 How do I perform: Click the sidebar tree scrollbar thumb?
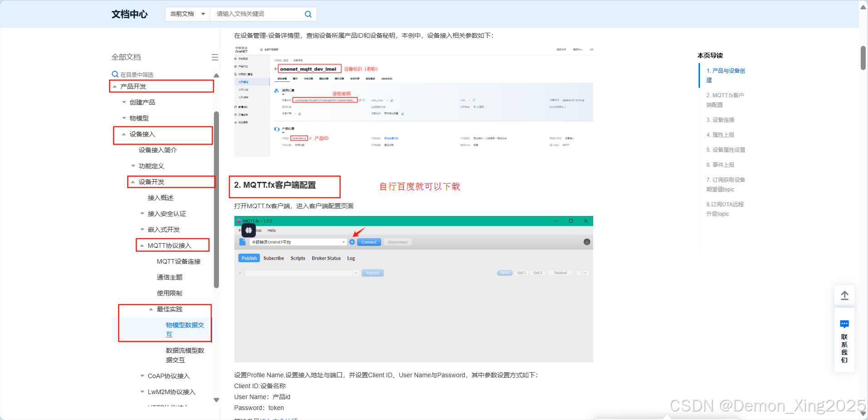216,200
